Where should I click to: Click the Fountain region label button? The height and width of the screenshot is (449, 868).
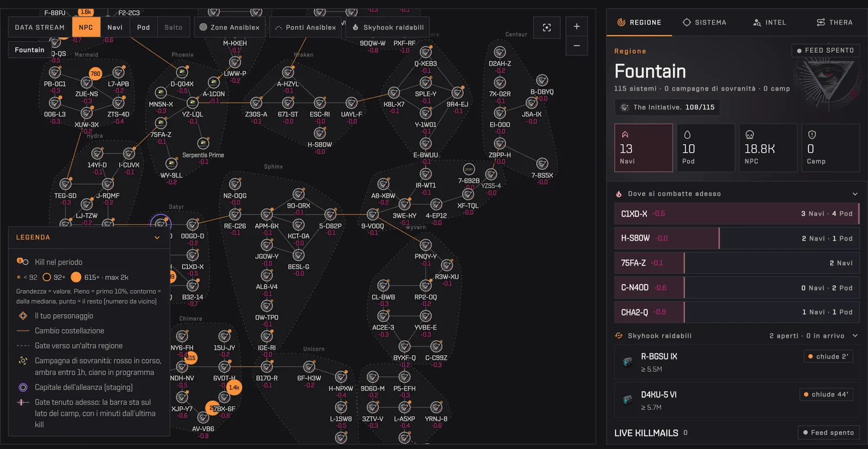(29, 50)
